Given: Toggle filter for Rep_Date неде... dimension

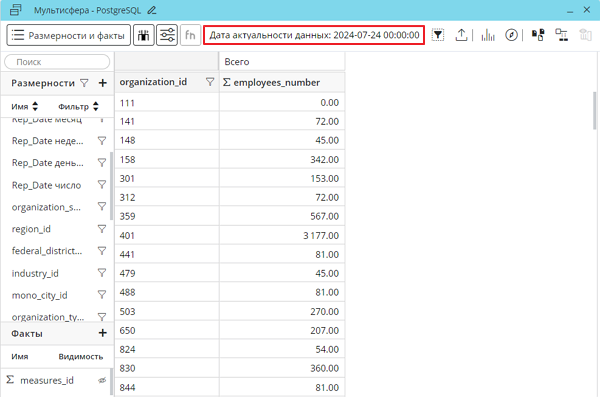Looking at the screenshot, I should [x=101, y=141].
